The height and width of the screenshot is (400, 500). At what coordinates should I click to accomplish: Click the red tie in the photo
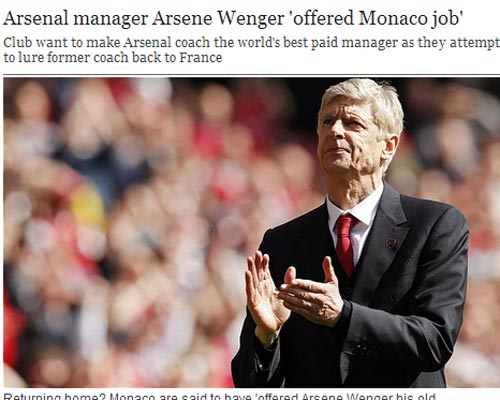[x=345, y=245]
